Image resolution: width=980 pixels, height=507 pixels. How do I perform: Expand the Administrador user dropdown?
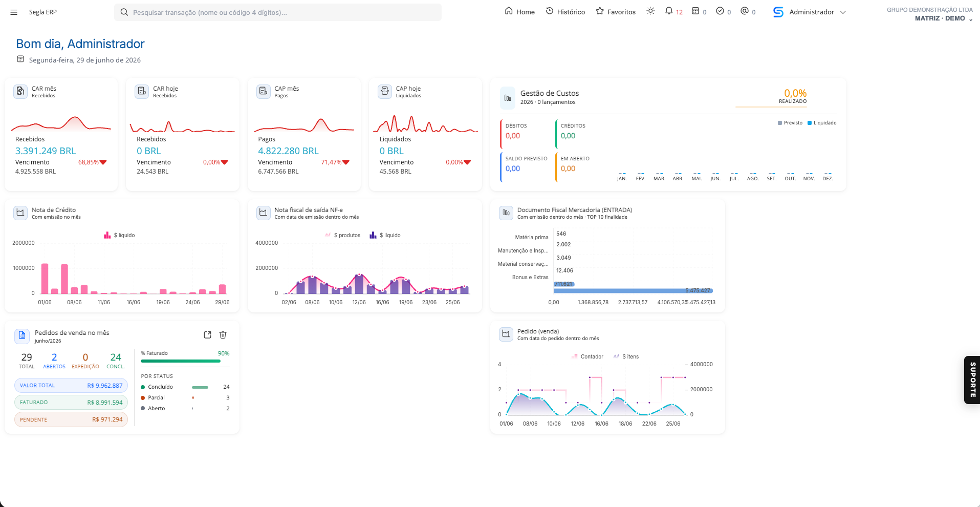coord(817,12)
